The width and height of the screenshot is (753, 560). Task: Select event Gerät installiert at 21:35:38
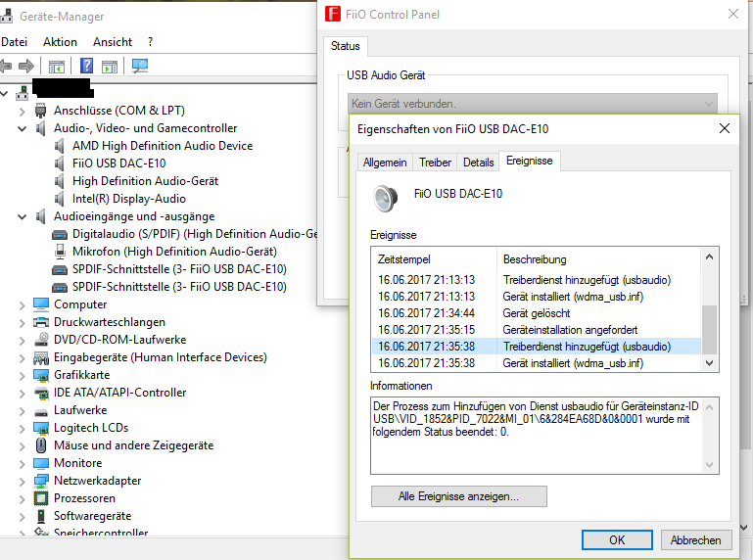536,363
